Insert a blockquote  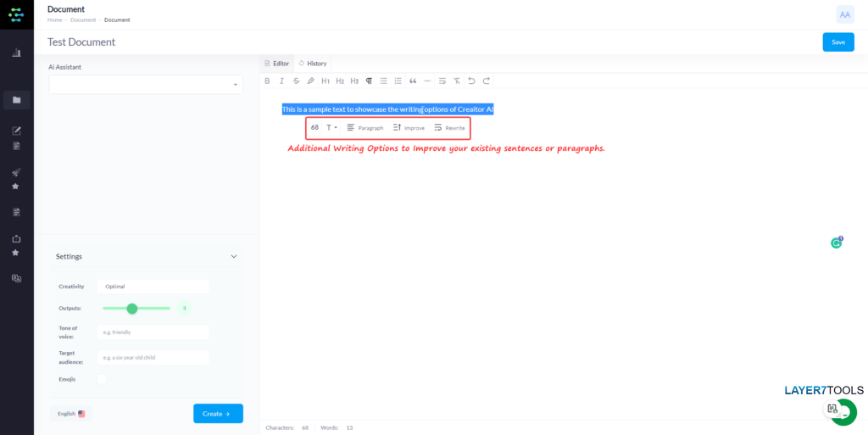pyautogui.click(x=413, y=81)
